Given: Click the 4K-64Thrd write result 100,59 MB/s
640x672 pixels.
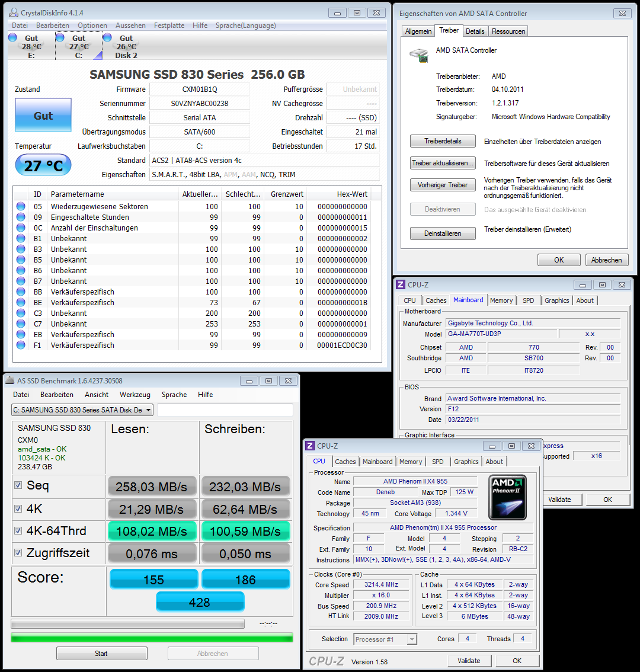Looking at the screenshot, I should [x=245, y=531].
